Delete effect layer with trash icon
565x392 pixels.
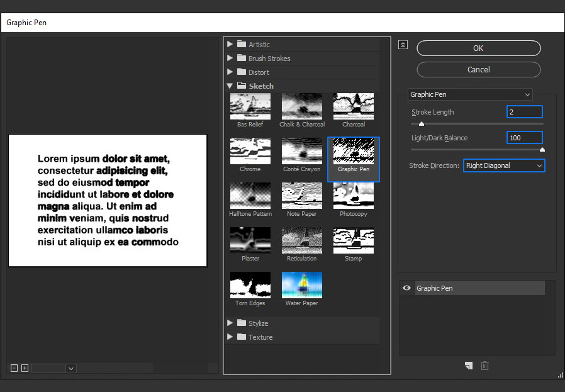pyautogui.click(x=484, y=366)
